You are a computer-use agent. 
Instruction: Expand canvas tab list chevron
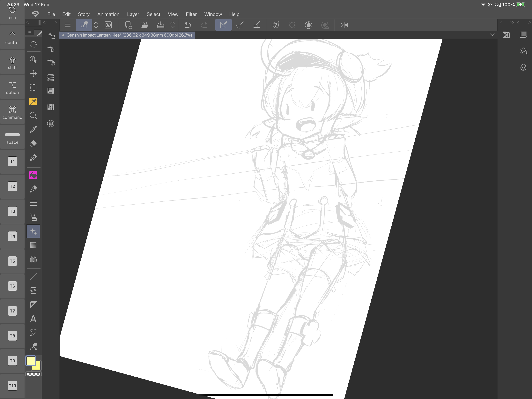(492, 35)
